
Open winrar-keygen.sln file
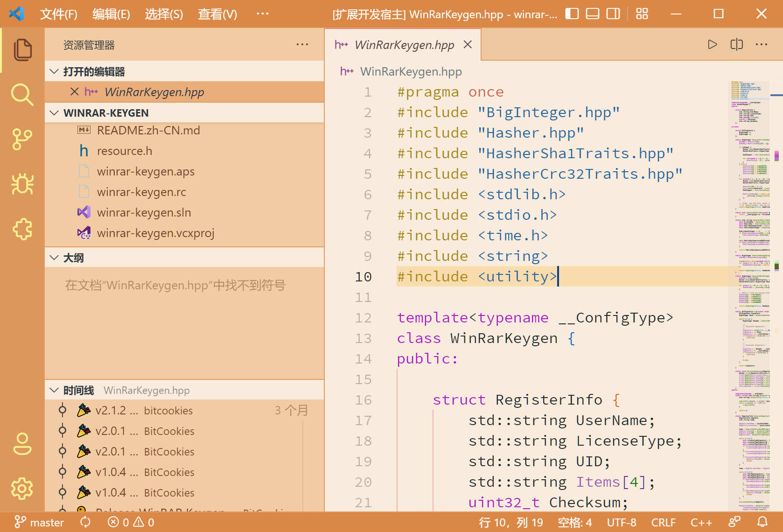point(184,212)
